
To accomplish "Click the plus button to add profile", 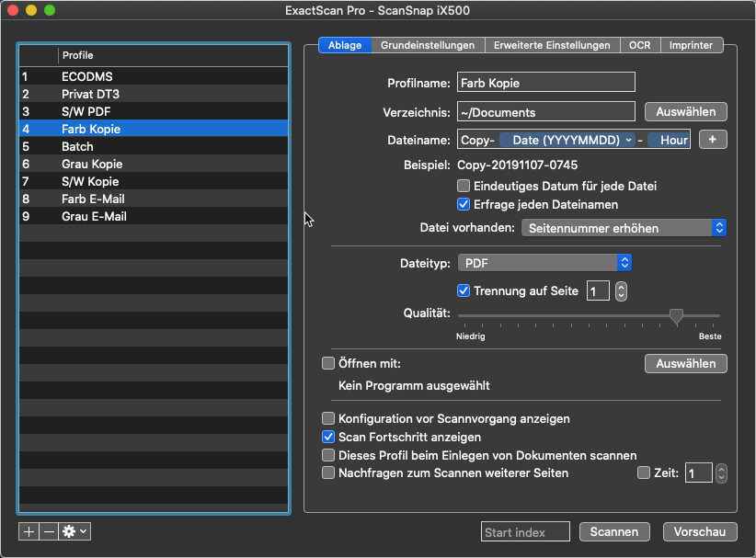I will click(x=29, y=532).
